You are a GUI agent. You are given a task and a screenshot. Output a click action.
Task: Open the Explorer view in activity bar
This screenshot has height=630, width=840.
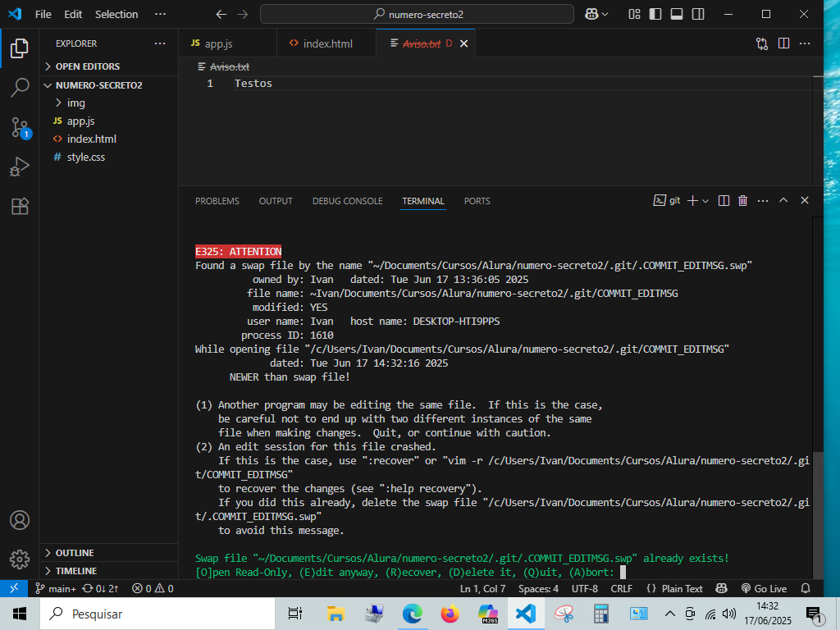pyautogui.click(x=20, y=48)
